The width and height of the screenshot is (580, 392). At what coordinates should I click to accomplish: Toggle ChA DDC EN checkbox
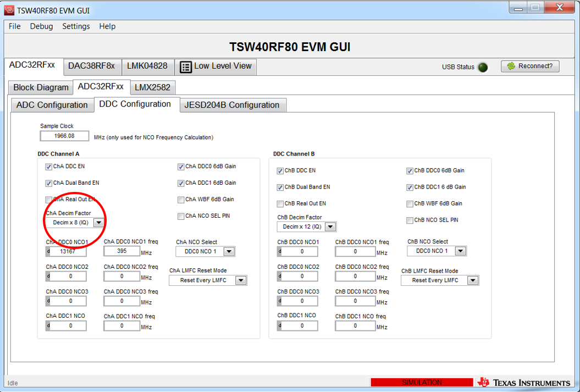48,167
